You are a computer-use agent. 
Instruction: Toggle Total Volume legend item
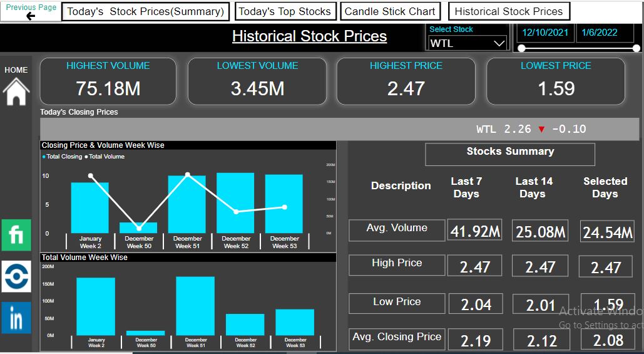pyautogui.click(x=105, y=157)
